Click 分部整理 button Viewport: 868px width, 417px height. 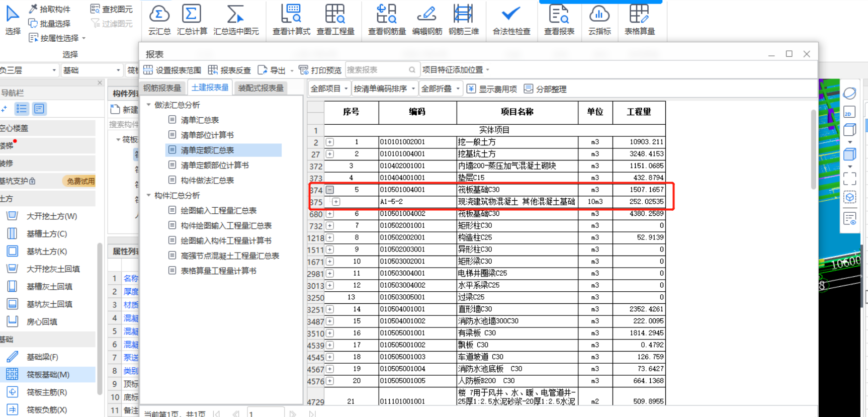coord(545,89)
